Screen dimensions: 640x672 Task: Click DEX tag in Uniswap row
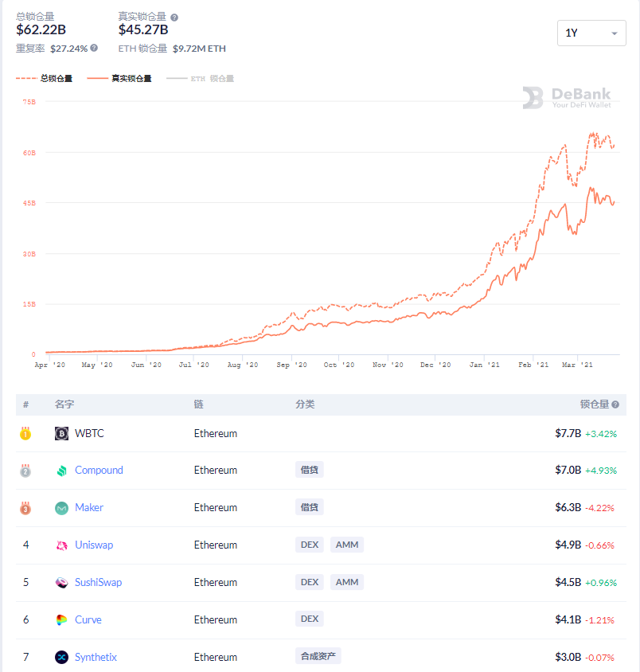pyautogui.click(x=310, y=545)
